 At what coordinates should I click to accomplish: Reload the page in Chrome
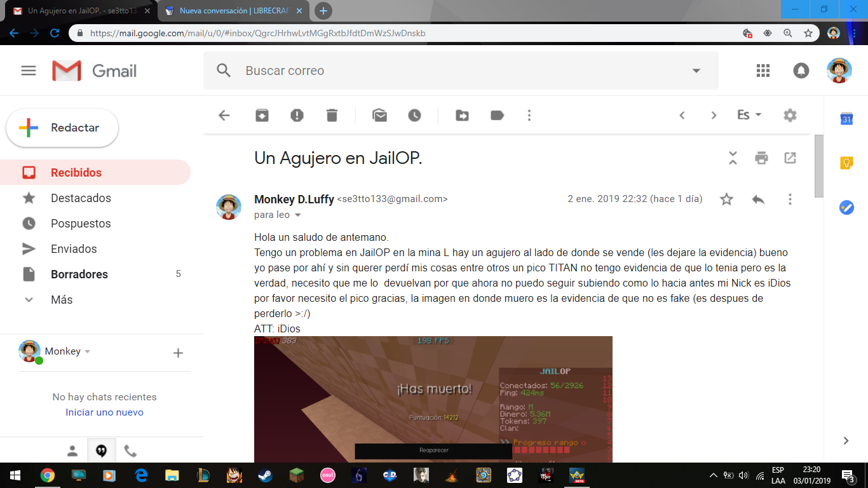pyautogui.click(x=55, y=33)
